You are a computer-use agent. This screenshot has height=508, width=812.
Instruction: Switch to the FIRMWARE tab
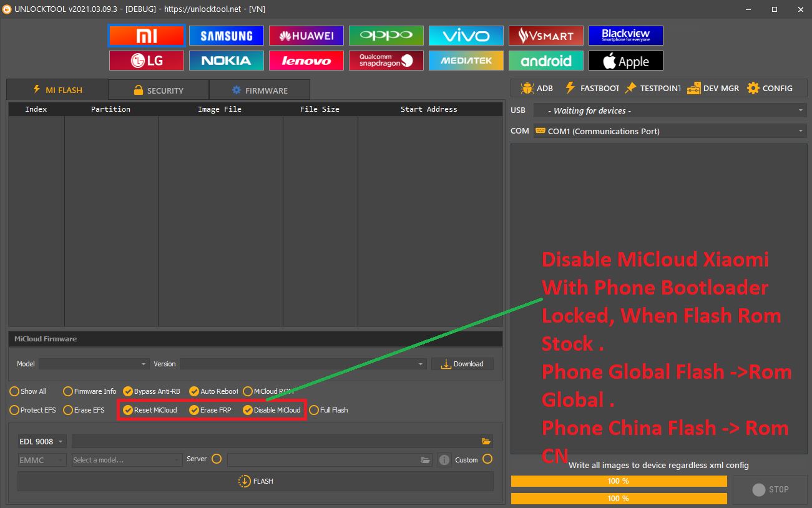point(260,90)
